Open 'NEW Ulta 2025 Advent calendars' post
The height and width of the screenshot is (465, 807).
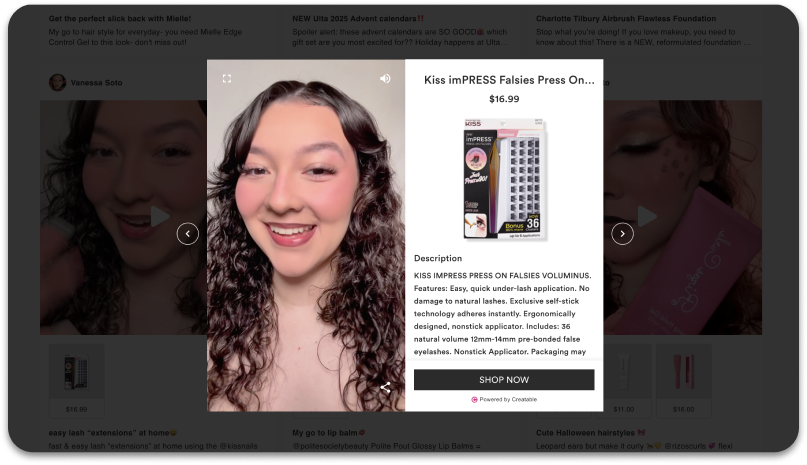tap(358, 19)
